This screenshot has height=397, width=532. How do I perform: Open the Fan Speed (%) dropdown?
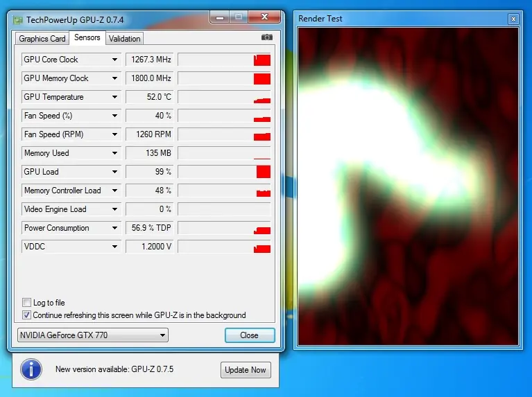[x=114, y=116]
